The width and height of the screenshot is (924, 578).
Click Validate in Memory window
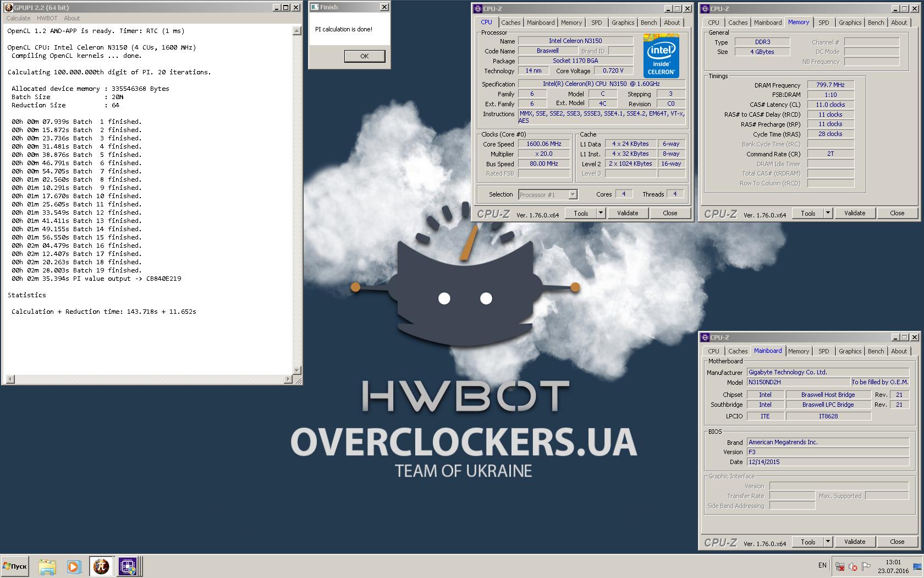[855, 213]
